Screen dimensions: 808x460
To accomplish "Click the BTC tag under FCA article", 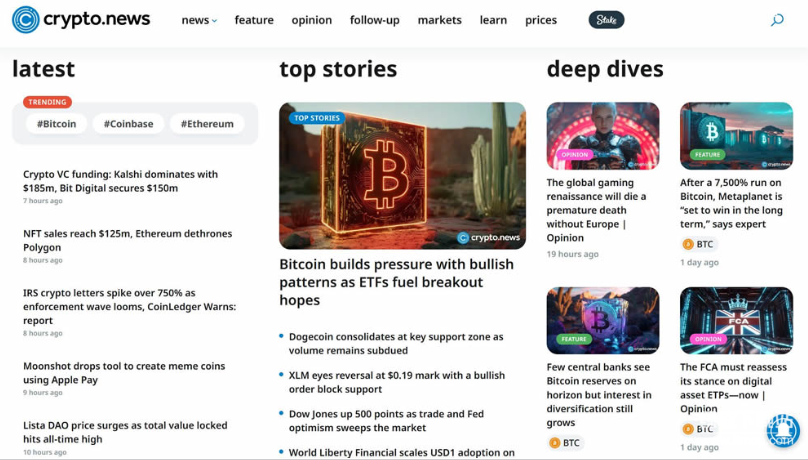I will tap(698, 429).
